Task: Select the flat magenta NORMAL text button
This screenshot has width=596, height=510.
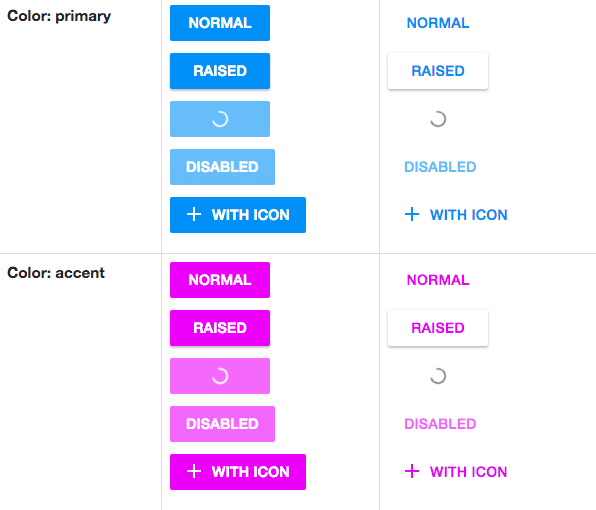Action: (438, 280)
